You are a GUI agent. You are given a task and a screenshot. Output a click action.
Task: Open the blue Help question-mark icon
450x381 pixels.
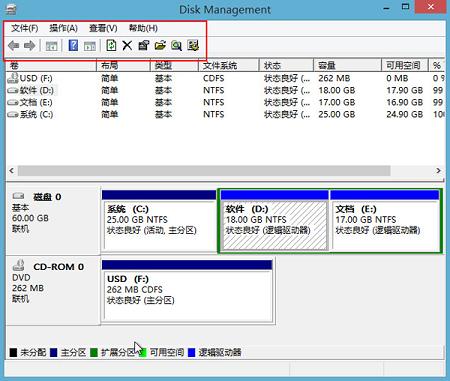click(73, 45)
